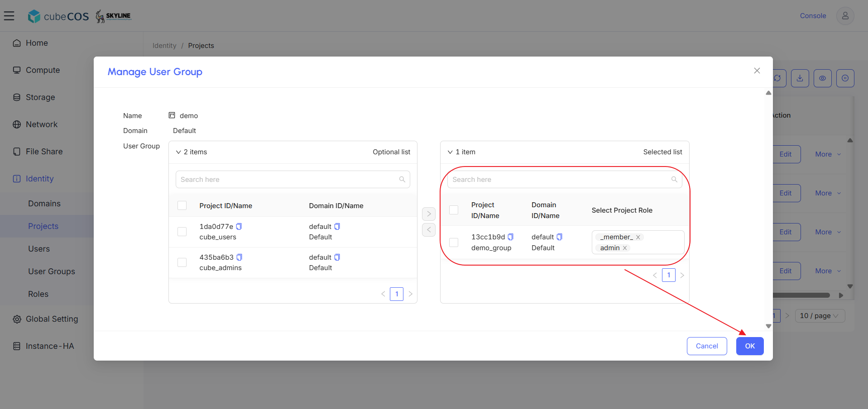This screenshot has width=868, height=409.
Task: Expand the 1 item dropdown chevron
Action: (450, 152)
